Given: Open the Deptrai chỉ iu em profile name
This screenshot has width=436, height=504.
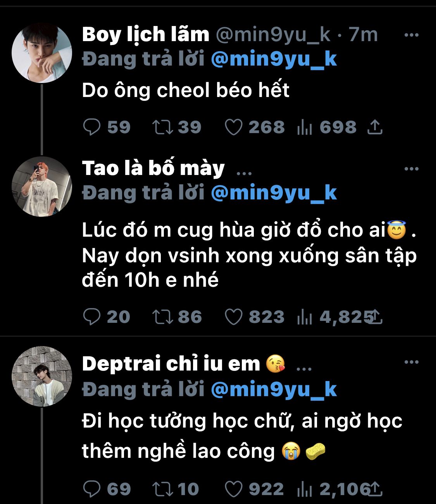Looking at the screenshot, I should 171,364.
